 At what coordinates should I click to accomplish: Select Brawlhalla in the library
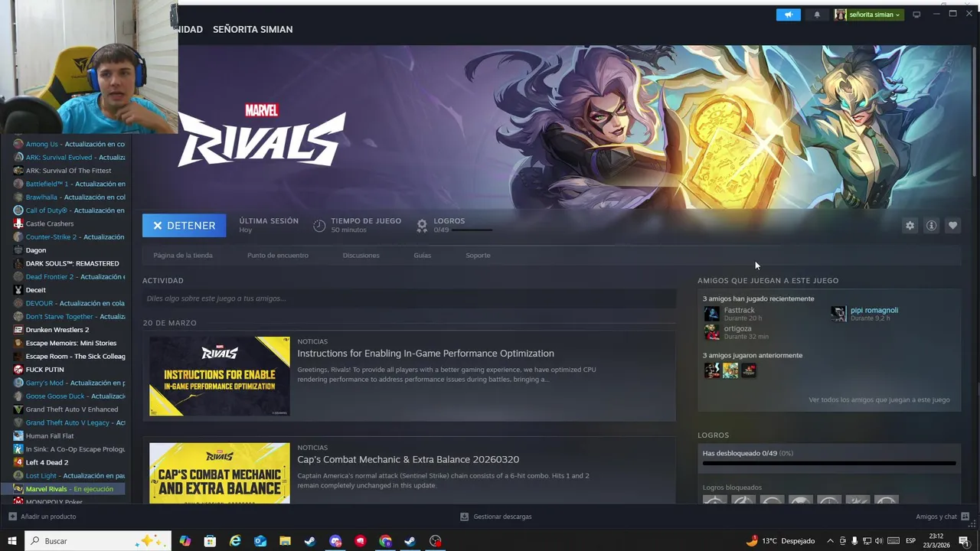[69, 197]
